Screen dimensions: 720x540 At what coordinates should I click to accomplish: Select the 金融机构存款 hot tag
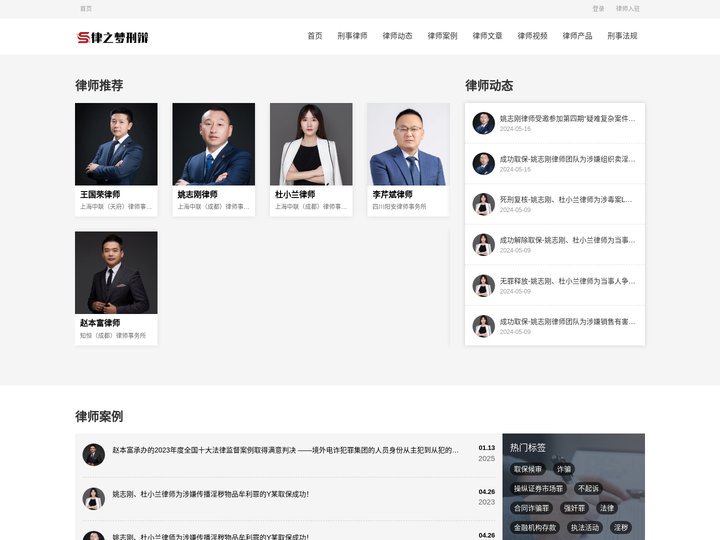(x=535, y=528)
